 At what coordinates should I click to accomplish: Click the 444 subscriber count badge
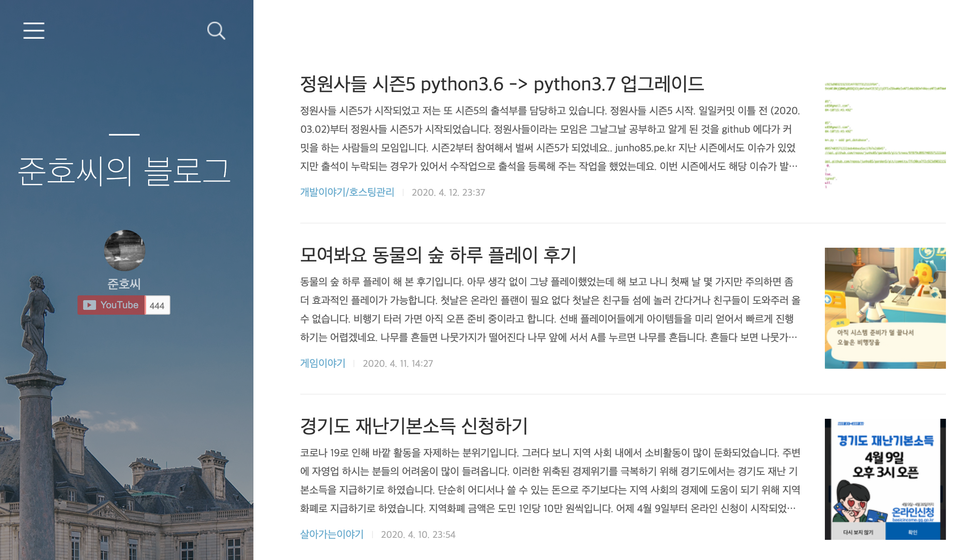coord(157,305)
